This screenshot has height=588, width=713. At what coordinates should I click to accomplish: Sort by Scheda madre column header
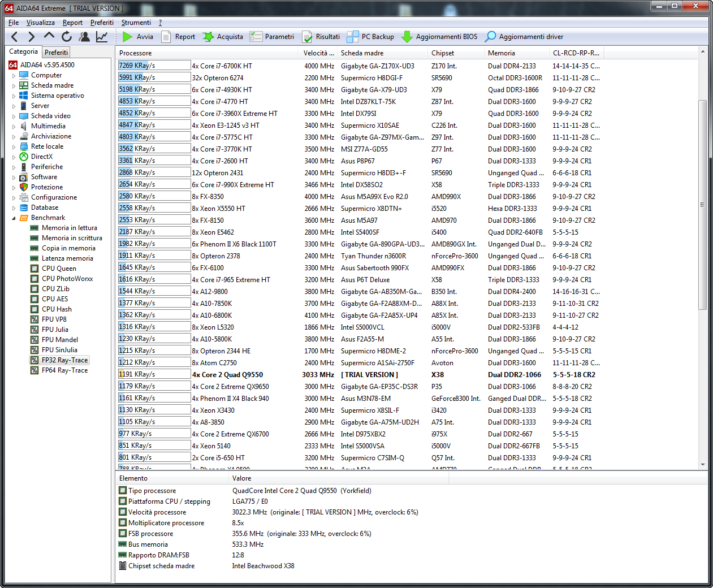coord(382,53)
